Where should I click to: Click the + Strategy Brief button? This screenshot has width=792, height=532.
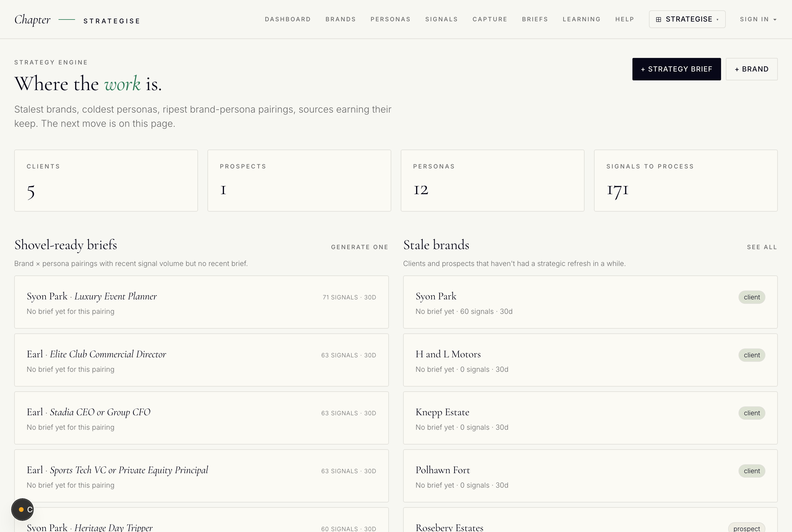coord(676,69)
